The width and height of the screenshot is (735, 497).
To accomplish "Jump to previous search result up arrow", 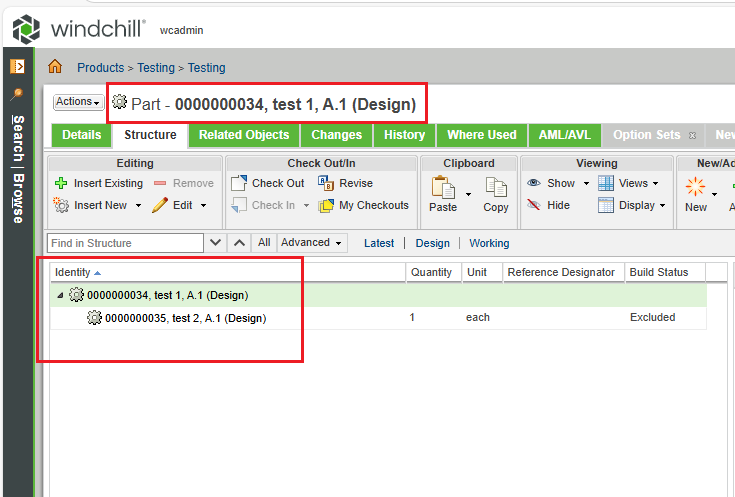I will pos(239,243).
